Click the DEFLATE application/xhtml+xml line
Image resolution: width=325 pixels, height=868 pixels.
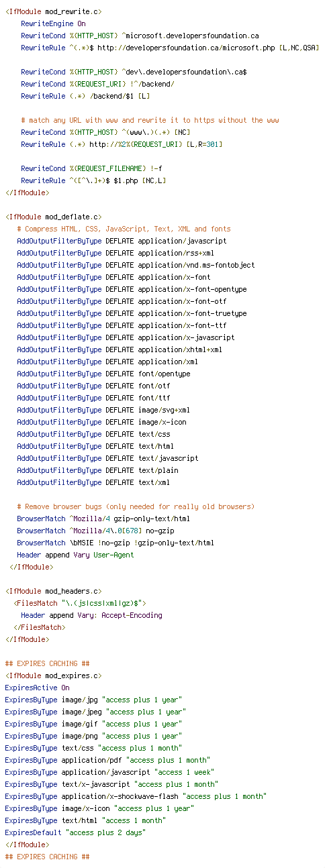pos(120,349)
